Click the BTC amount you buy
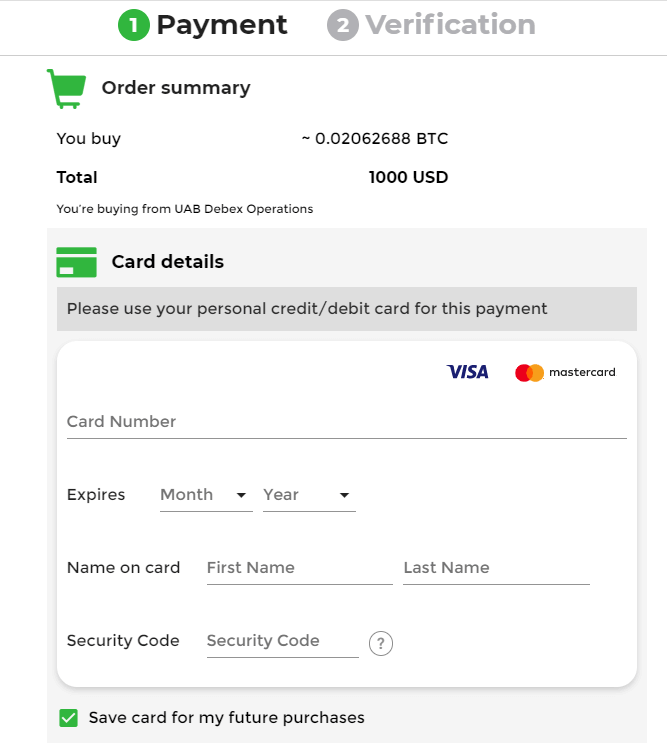Image resolution: width=667 pixels, height=743 pixels. coord(375,139)
